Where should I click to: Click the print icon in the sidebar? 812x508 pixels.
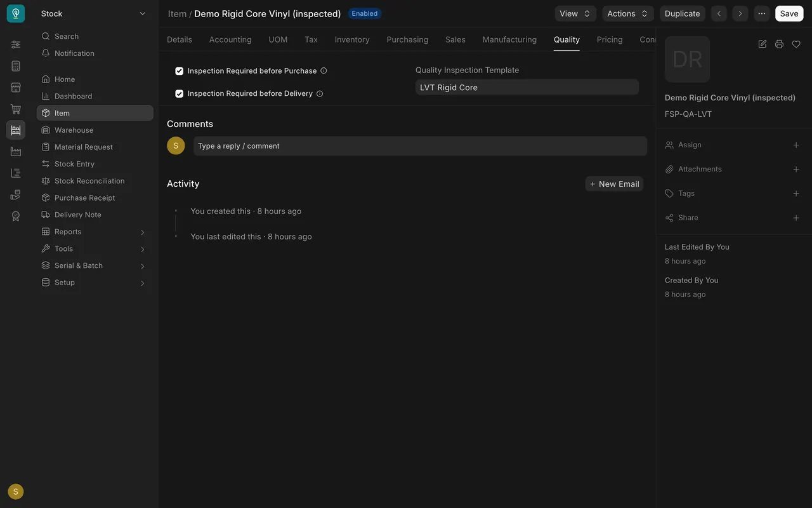pyautogui.click(x=779, y=44)
